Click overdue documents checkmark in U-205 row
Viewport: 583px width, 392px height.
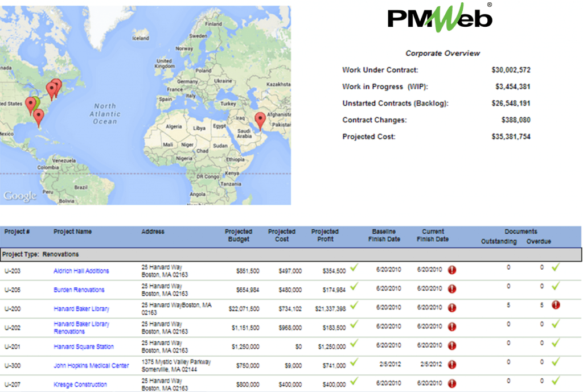tap(556, 286)
